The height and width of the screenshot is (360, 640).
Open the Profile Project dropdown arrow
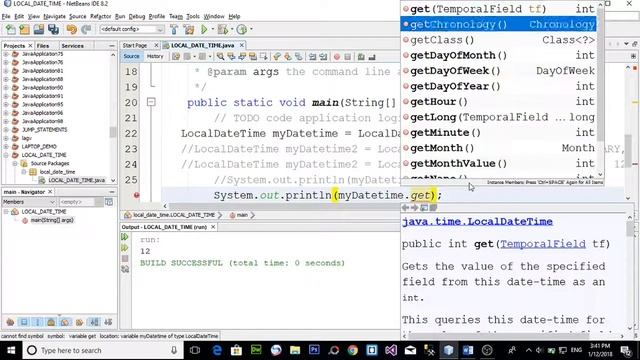point(251,29)
